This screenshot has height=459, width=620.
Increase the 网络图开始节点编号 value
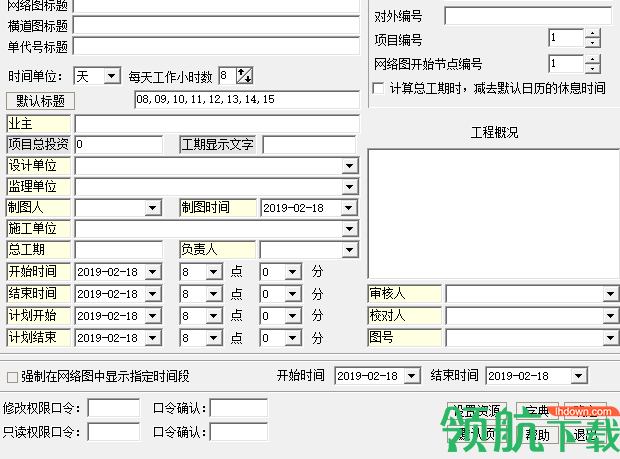(592, 59)
